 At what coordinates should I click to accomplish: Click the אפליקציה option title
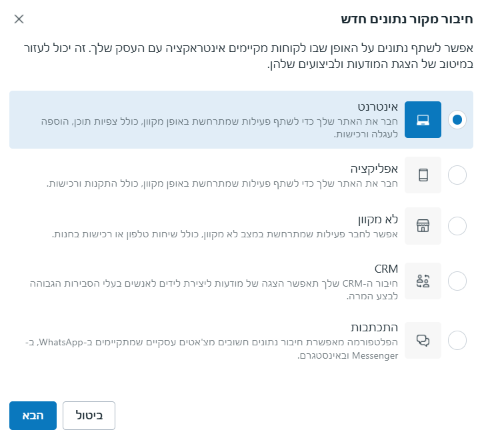374,169
